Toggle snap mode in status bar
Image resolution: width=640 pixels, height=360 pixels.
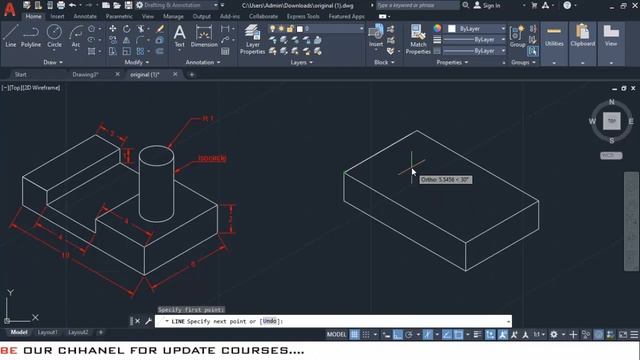coord(366,335)
